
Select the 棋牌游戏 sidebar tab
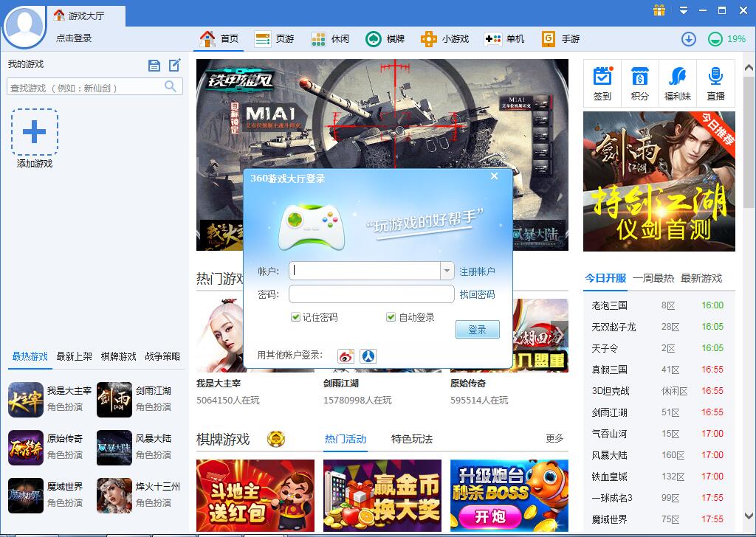(x=119, y=356)
